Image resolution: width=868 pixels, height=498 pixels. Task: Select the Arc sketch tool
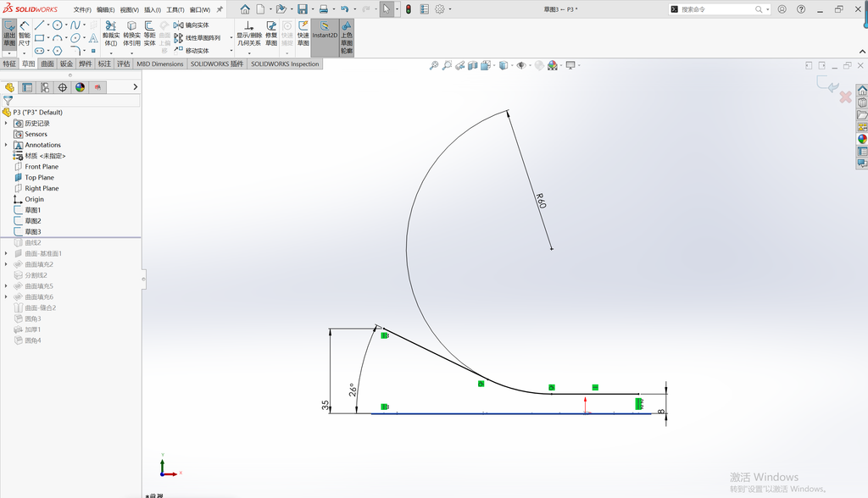tap(57, 38)
